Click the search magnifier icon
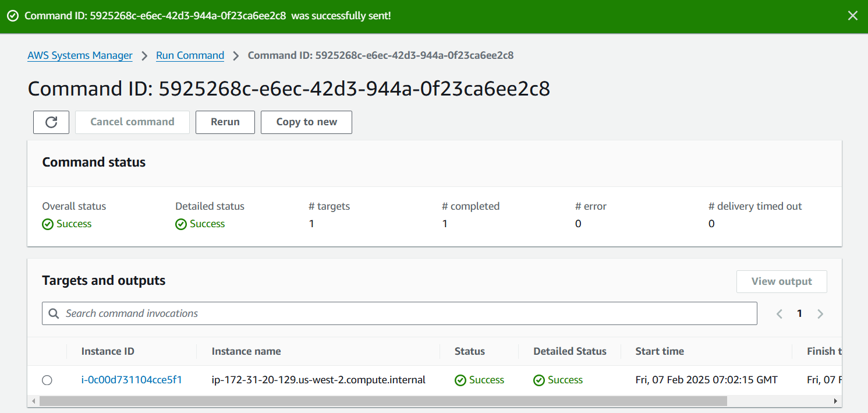Image resolution: width=868 pixels, height=413 pixels. pyautogui.click(x=54, y=313)
